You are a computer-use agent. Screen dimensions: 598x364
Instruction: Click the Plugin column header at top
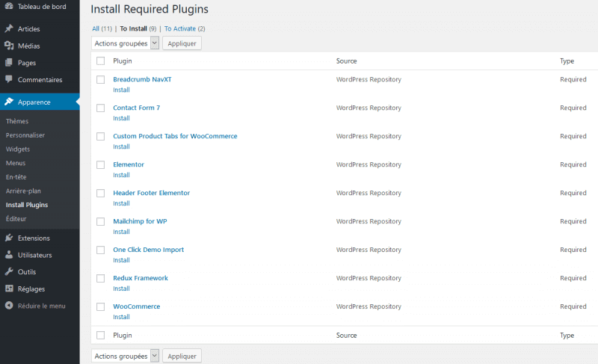click(x=123, y=61)
